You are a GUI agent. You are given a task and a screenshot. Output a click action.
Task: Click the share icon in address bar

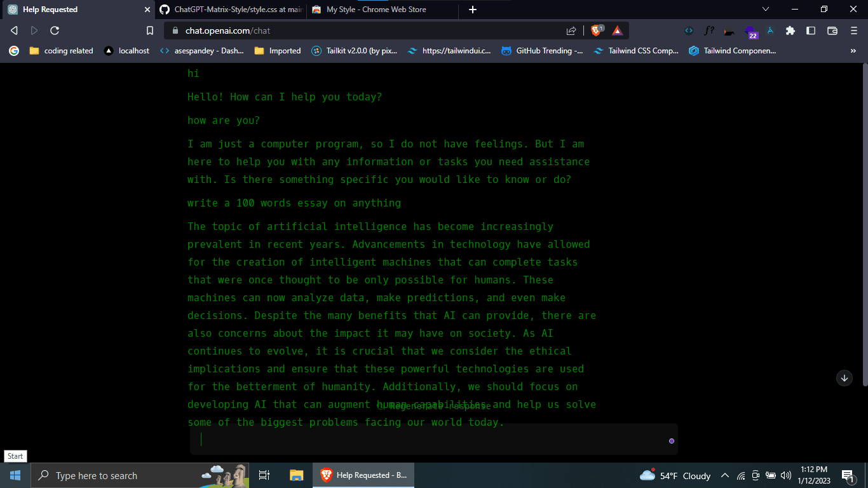571,30
